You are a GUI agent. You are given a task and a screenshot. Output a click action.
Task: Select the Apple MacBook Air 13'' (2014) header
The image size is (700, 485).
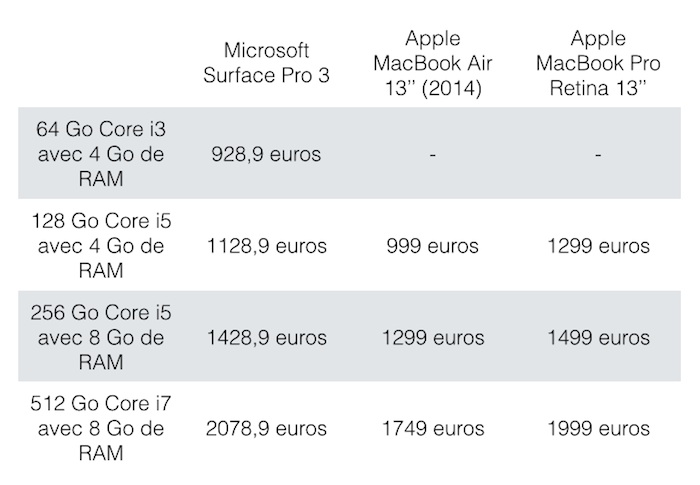pyautogui.click(x=430, y=61)
